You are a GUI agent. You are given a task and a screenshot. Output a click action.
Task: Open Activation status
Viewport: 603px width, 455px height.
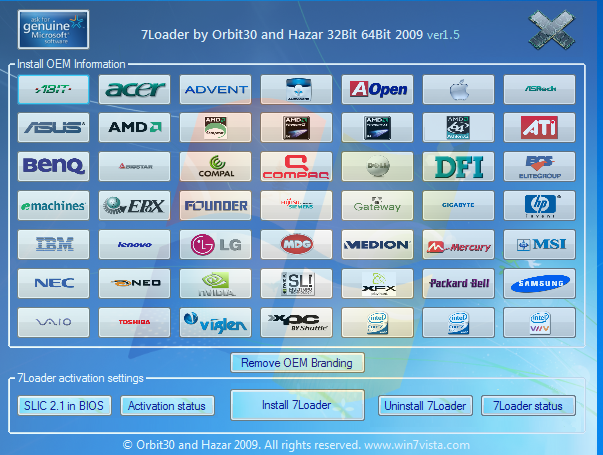click(x=167, y=405)
